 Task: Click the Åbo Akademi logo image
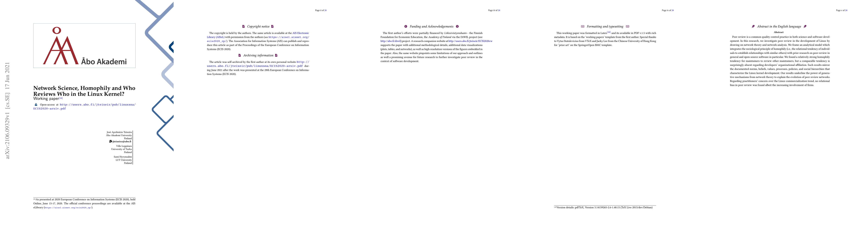pos(84,46)
